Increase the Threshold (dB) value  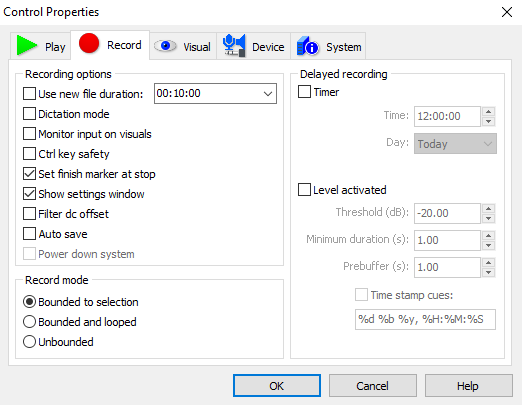(489, 209)
